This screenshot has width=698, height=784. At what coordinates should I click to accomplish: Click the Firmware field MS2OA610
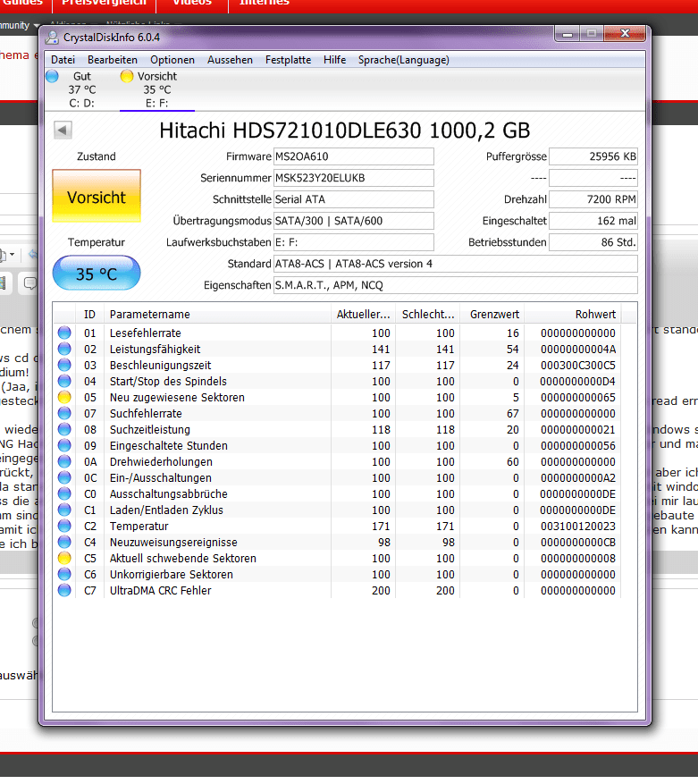click(x=354, y=156)
